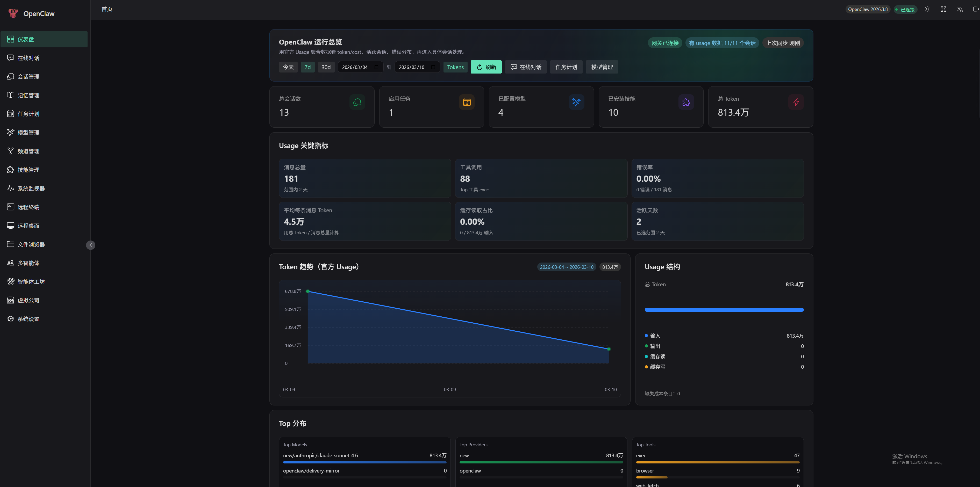Open 在线对话 in the sidebar

(x=44, y=58)
